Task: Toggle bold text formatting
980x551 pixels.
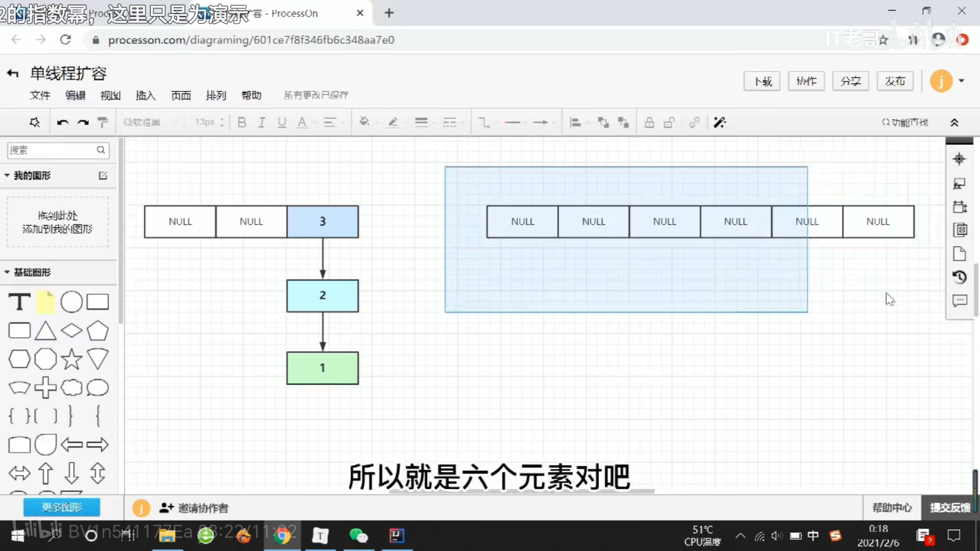Action: [242, 122]
